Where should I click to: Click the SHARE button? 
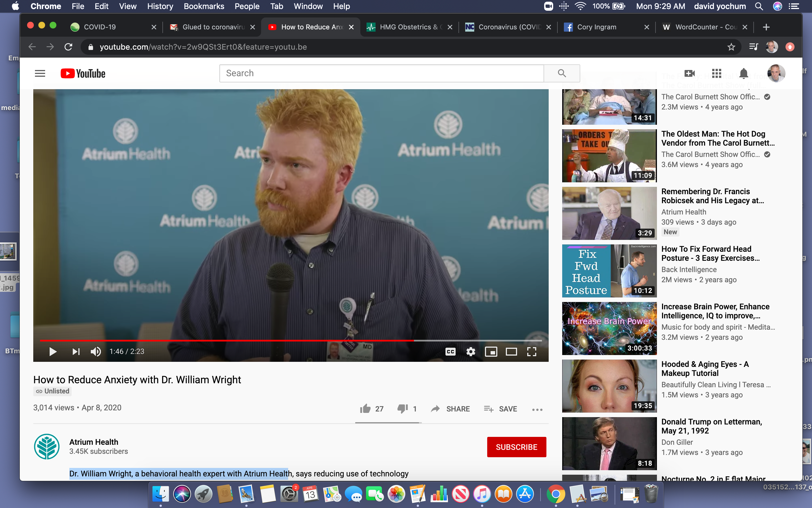click(450, 409)
